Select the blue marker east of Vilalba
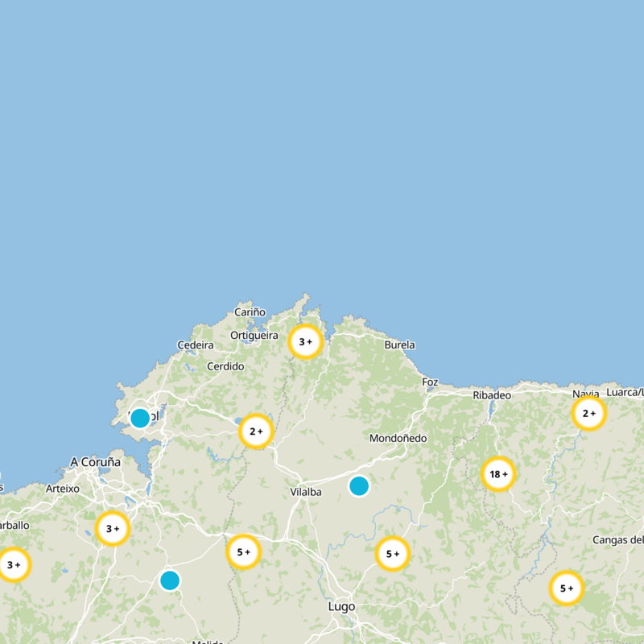The image size is (644, 644). 359,486
